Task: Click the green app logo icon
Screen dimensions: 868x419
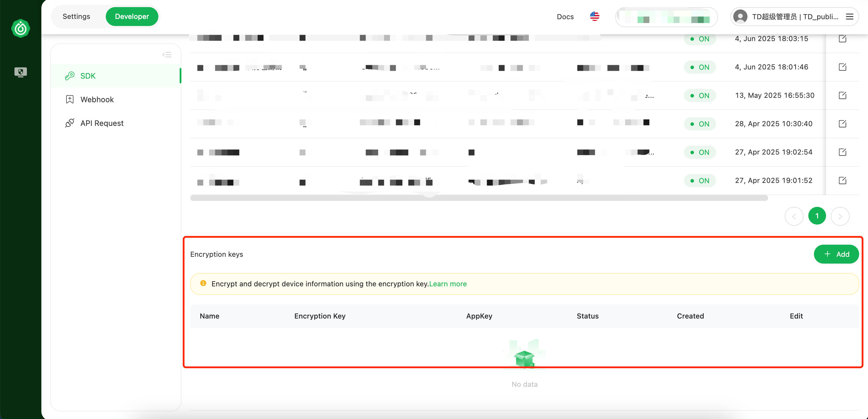Action: 21,28
